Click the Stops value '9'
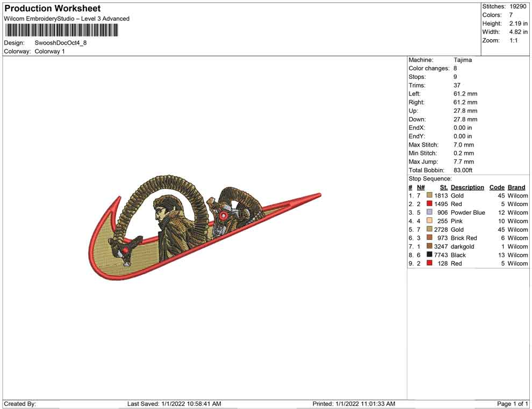 pyautogui.click(x=455, y=77)
